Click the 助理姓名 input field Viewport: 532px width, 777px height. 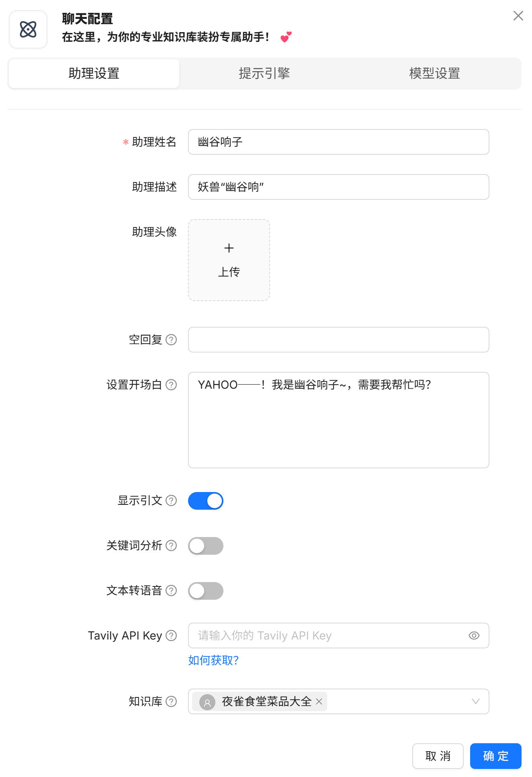coord(338,142)
